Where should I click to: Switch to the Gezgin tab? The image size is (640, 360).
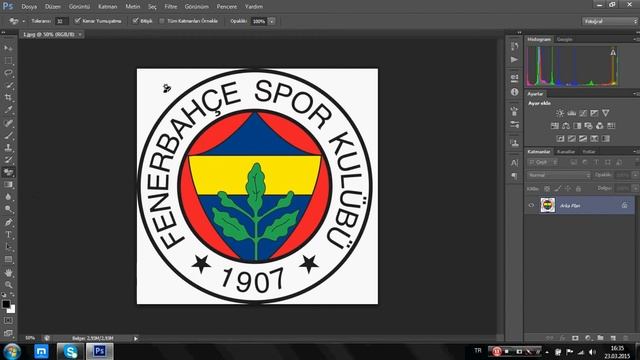coord(565,40)
